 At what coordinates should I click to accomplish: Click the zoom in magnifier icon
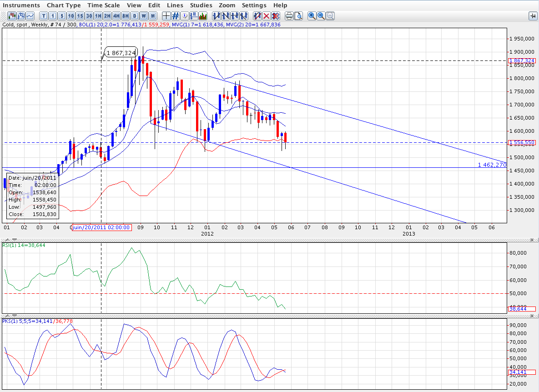[x=312, y=16]
